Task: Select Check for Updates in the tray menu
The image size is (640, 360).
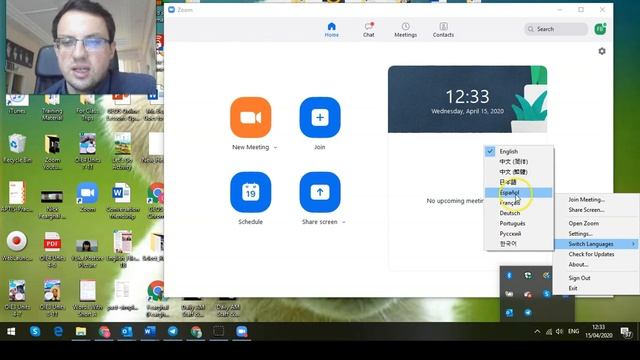Action: [597, 254]
